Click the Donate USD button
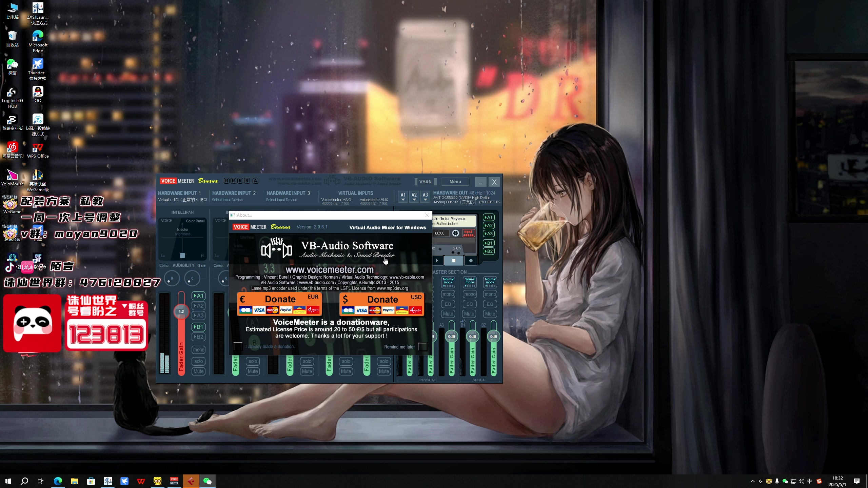Screen dimensions: 868x488 (x=382, y=304)
